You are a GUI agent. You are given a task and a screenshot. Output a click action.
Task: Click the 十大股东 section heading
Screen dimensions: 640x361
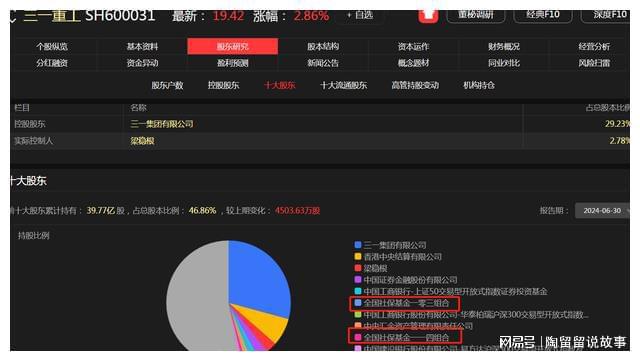(x=28, y=181)
